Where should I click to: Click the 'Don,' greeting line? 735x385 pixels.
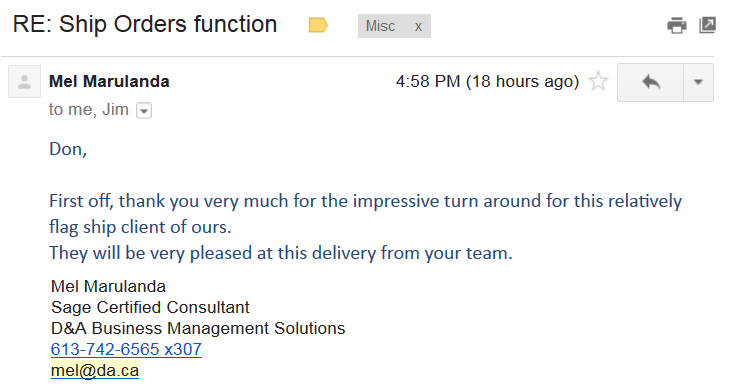pyautogui.click(x=68, y=150)
